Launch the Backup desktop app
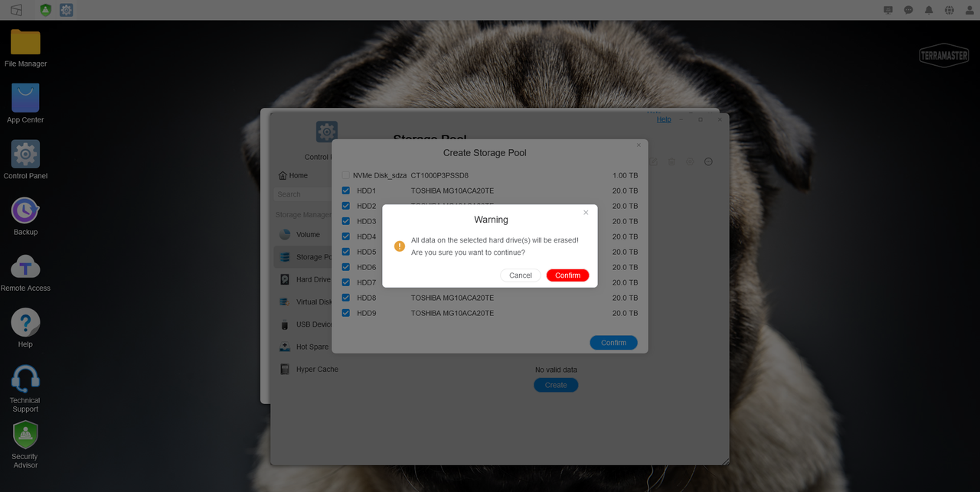The image size is (980, 492). [x=25, y=216]
